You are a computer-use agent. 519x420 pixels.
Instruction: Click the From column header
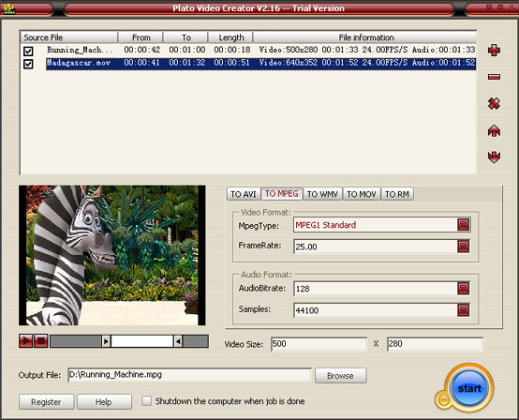tap(141, 37)
